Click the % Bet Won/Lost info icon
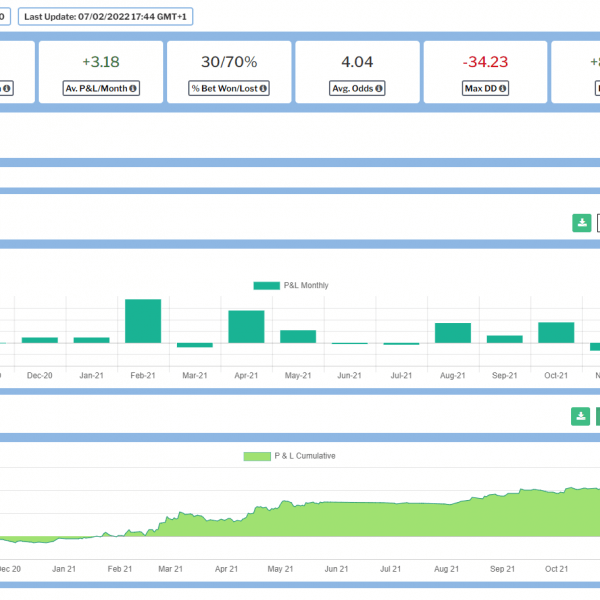Image resolution: width=600 pixels, height=600 pixels. (263, 88)
